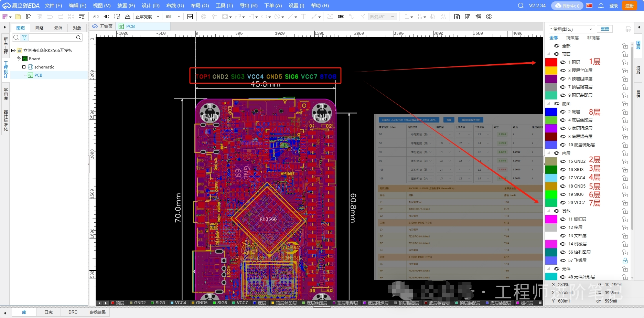Click the 登录 login link
The image size is (644, 318).
pos(614,6)
